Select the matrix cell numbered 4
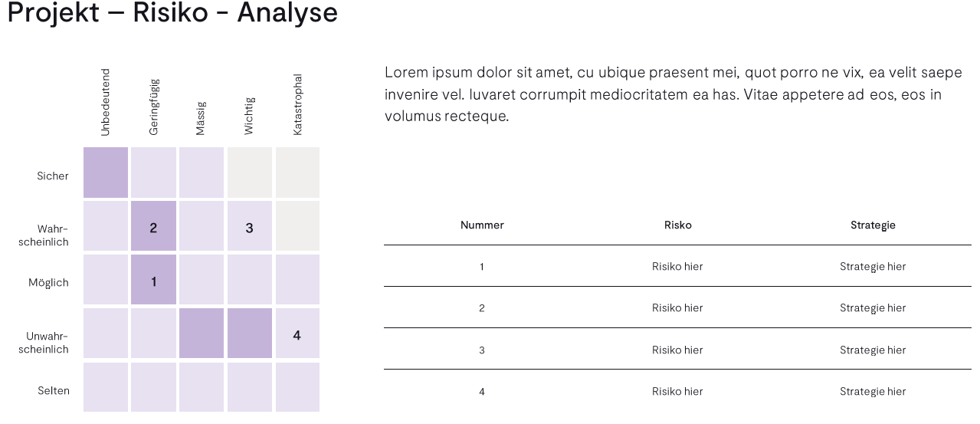This screenshot has width=980, height=424. pos(297,334)
